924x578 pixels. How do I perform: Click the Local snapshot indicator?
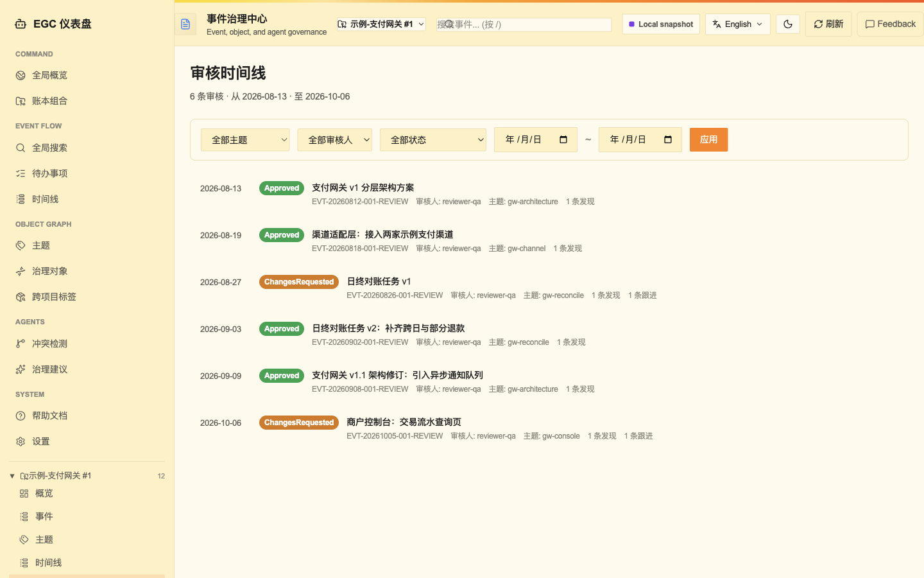click(661, 24)
